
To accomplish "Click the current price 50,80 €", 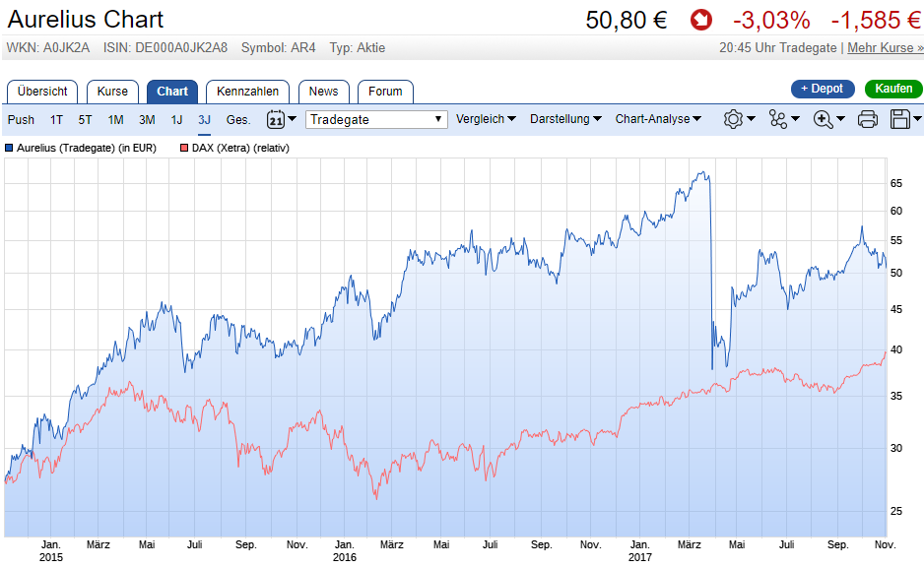I will click(x=627, y=20).
